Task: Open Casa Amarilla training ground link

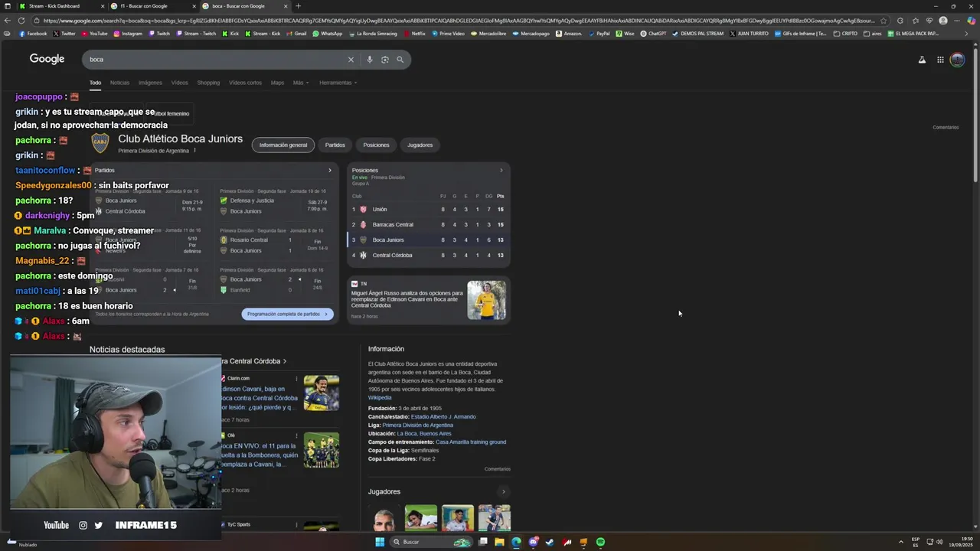Action: click(471, 442)
